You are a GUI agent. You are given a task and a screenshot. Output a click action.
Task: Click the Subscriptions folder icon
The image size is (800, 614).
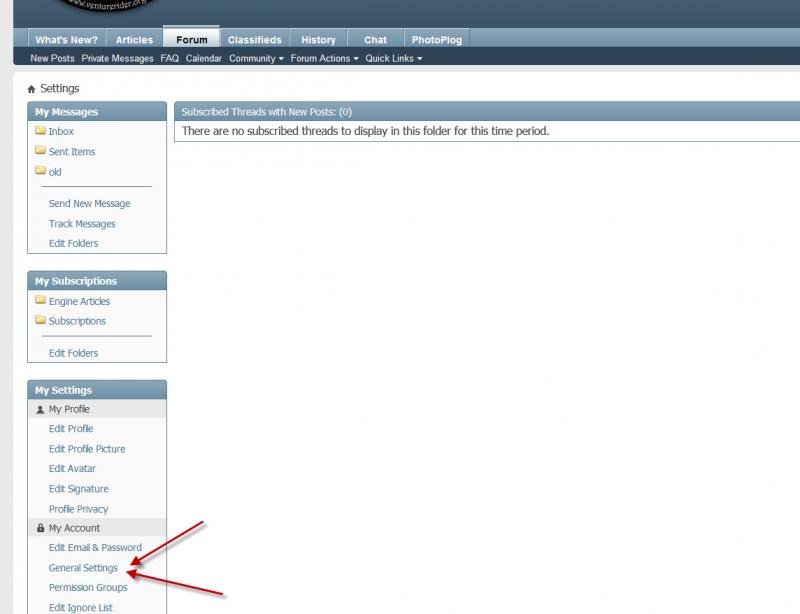pos(40,321)
